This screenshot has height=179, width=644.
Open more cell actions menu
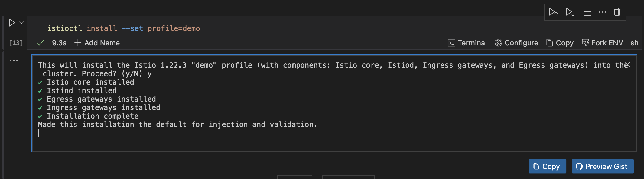tap(602, 12)
